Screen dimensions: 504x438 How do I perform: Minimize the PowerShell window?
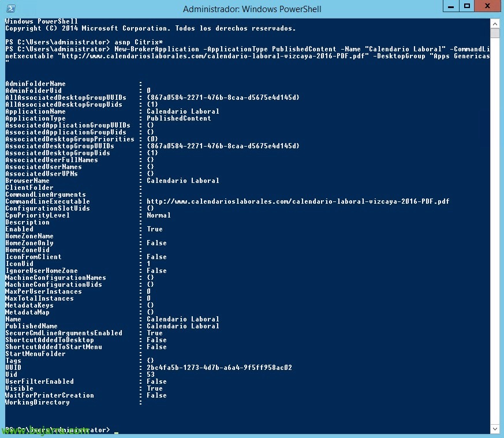[450, 6]
